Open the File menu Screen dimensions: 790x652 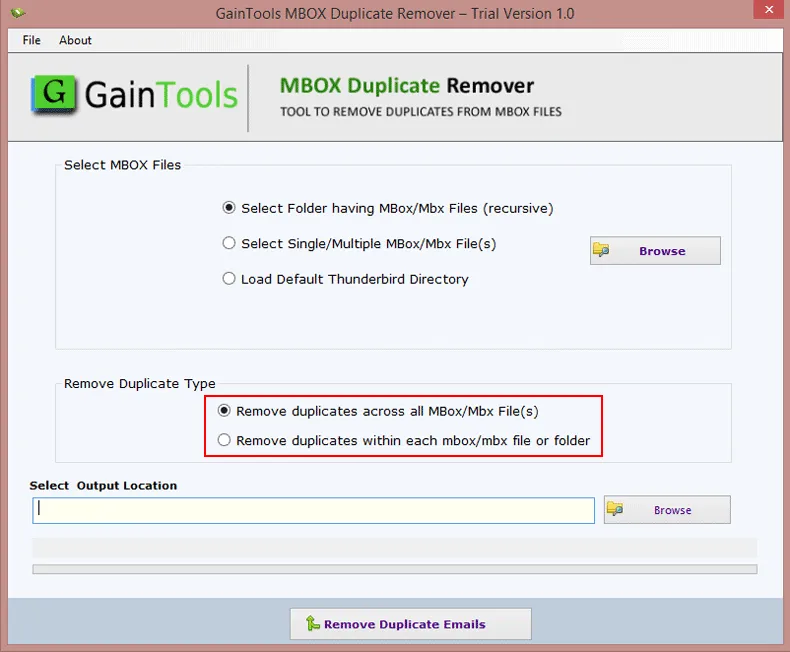point(32,40)
